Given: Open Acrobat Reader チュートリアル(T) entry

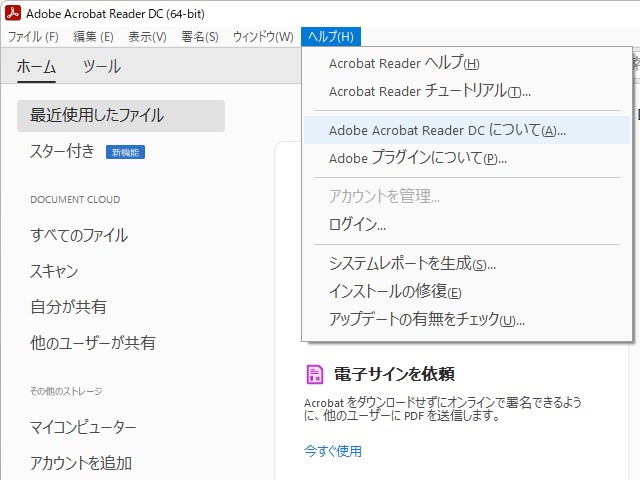Looking at the screenshot, I should pos(467,91).
